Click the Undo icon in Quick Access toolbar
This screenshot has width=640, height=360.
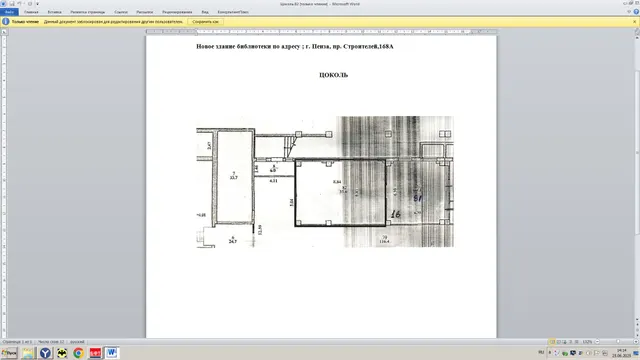pos(19,4)
